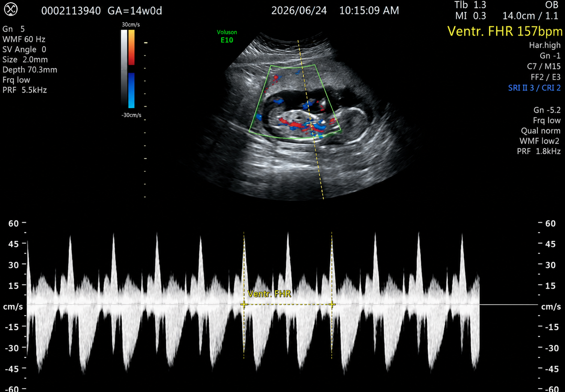Click the circular logo icon at top-left
Viewport: 565px width, 392px height.
click(x=11, y=9)
